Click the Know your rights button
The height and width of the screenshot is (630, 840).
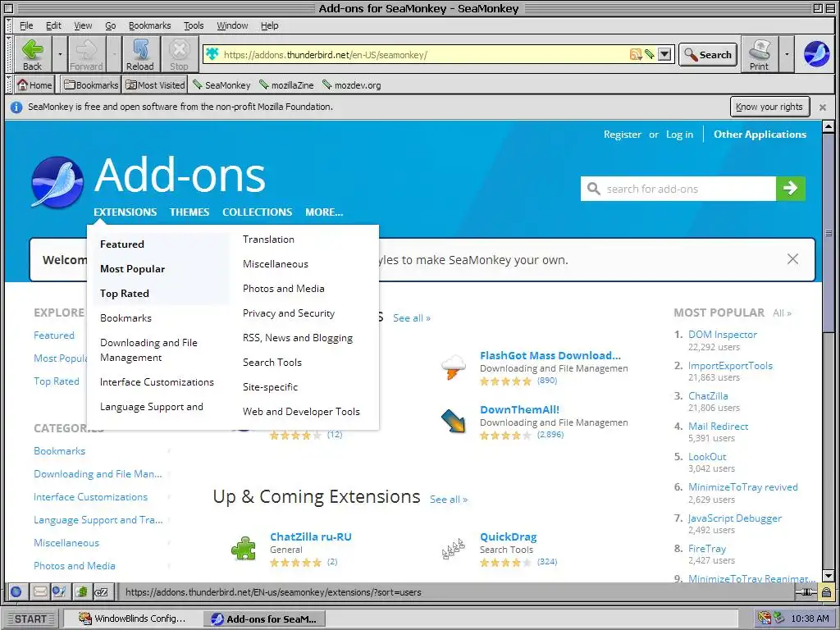tap(769, 107)
